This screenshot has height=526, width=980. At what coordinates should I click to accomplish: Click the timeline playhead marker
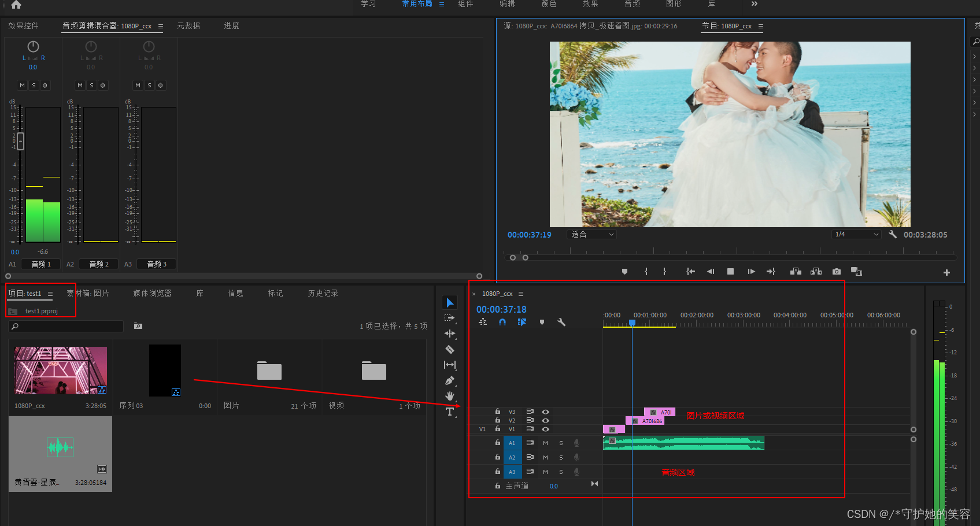pos(633,323)
